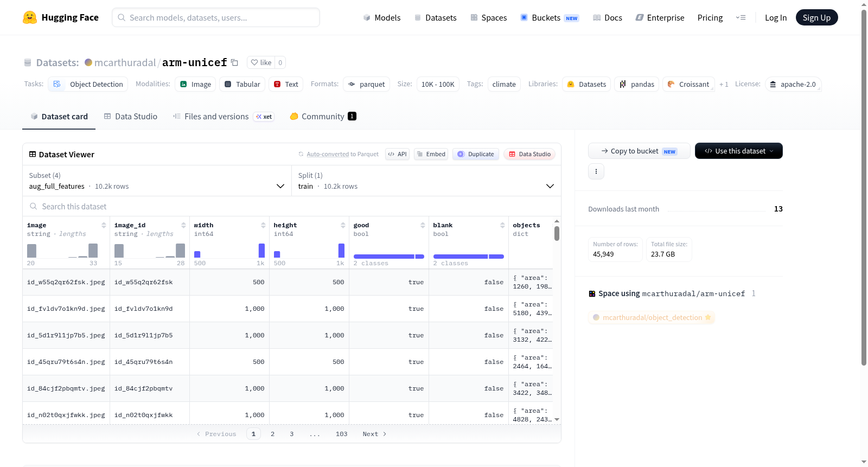Open the more options three-dot menu
The height and width of the screenshot is (467, 868).
click(596, 171)
